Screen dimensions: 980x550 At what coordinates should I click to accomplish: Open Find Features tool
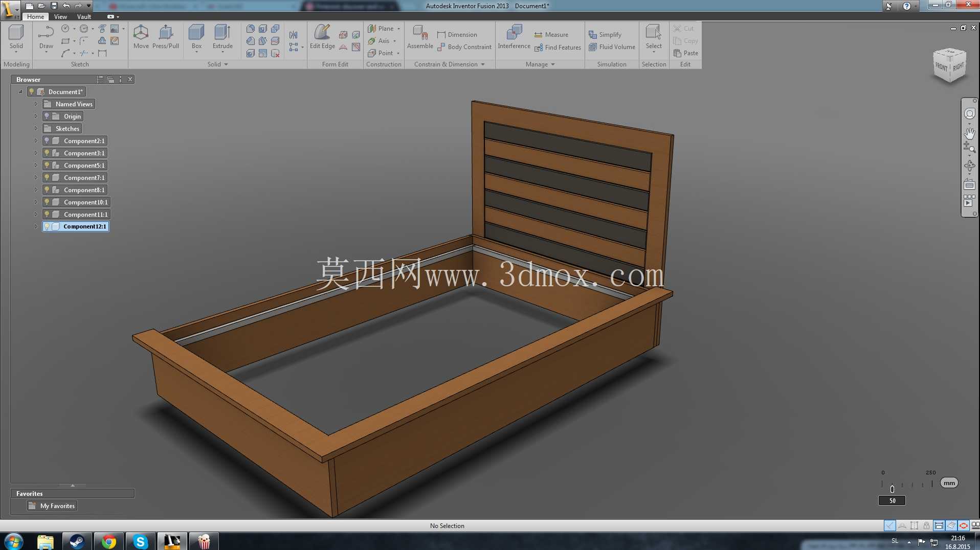coord(558,48)
